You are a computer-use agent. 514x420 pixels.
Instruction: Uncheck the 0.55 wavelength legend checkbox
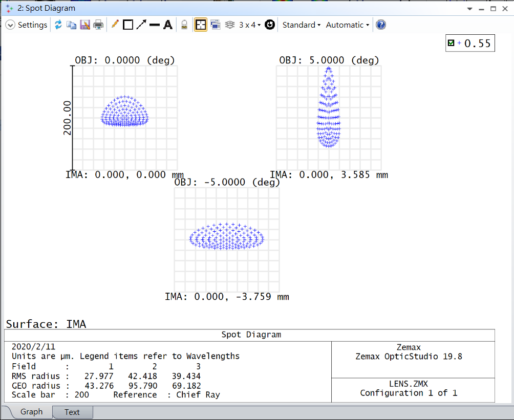pos(451,43)
